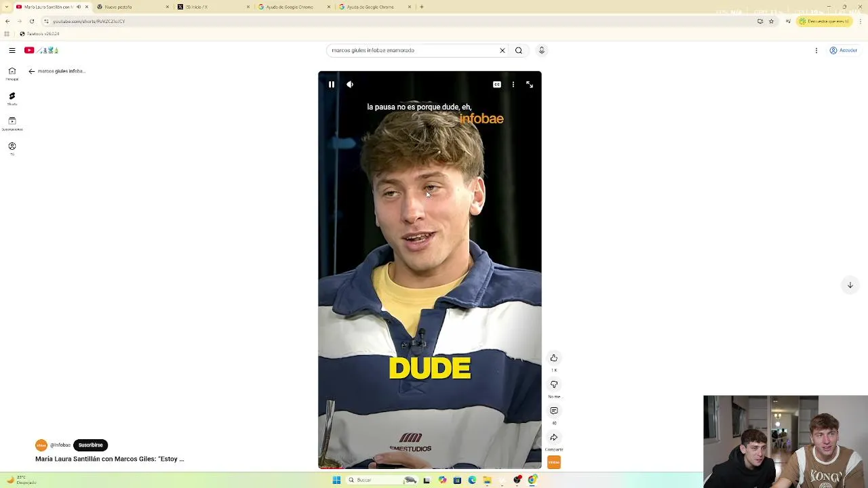View site information icon in address bar
This screenshot has height=488, width=868.
[46, 21]
